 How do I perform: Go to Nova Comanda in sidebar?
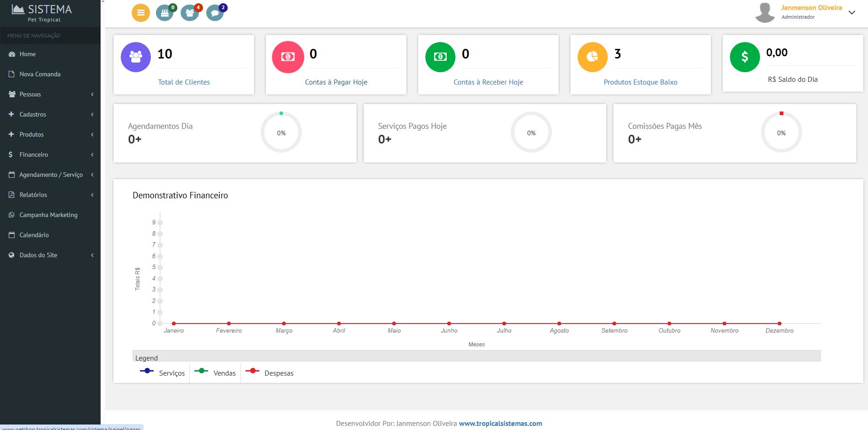click(40, 74)
